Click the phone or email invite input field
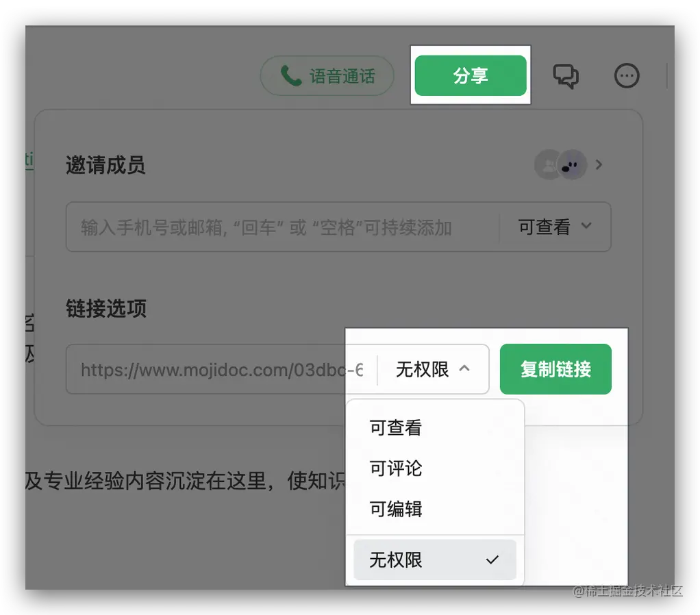 click(282, 227)
